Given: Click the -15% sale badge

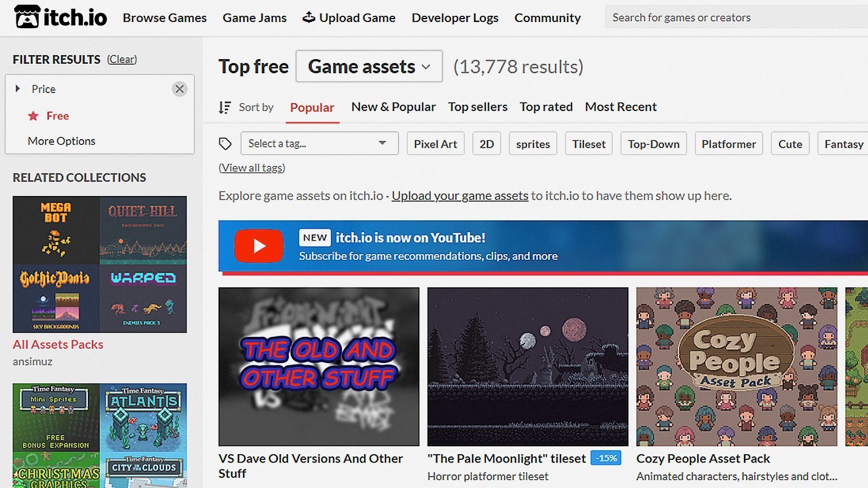Looking at the screenshot, I should click(x=606, y=458).
